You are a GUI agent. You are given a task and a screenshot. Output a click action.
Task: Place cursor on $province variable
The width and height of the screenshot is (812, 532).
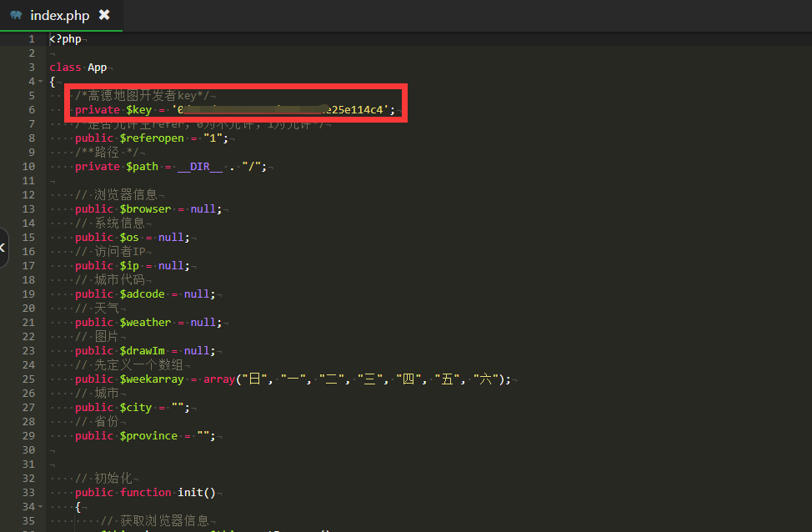(148, 436)
